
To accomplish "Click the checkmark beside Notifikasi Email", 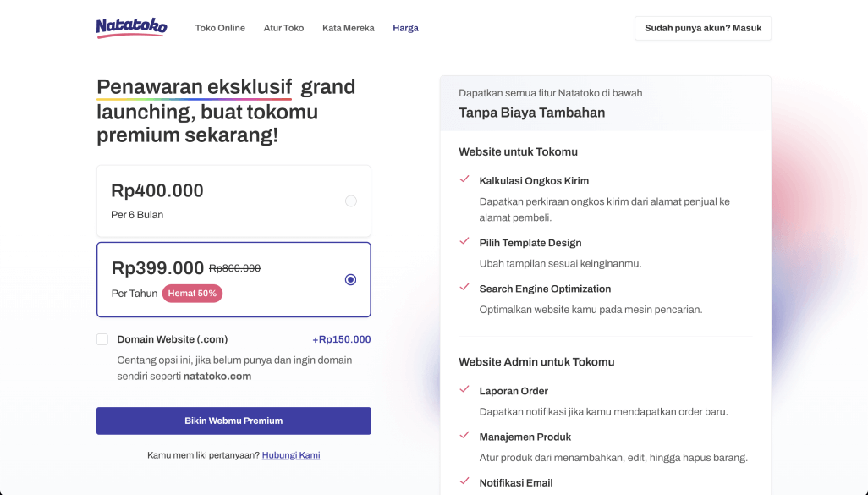I will tap(464, 481).
